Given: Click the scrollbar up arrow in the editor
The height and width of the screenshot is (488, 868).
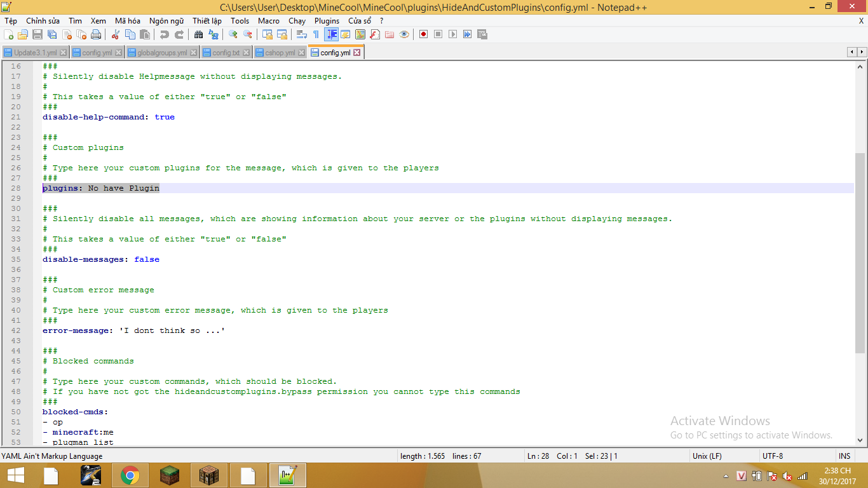Looking at the screenshot, I should [x=860, y=66].
